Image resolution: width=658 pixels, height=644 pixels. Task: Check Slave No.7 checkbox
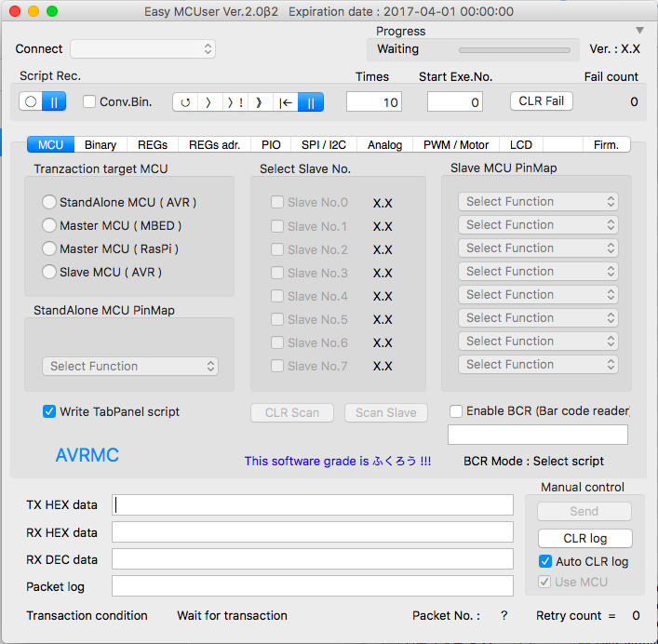pos(277,366)
